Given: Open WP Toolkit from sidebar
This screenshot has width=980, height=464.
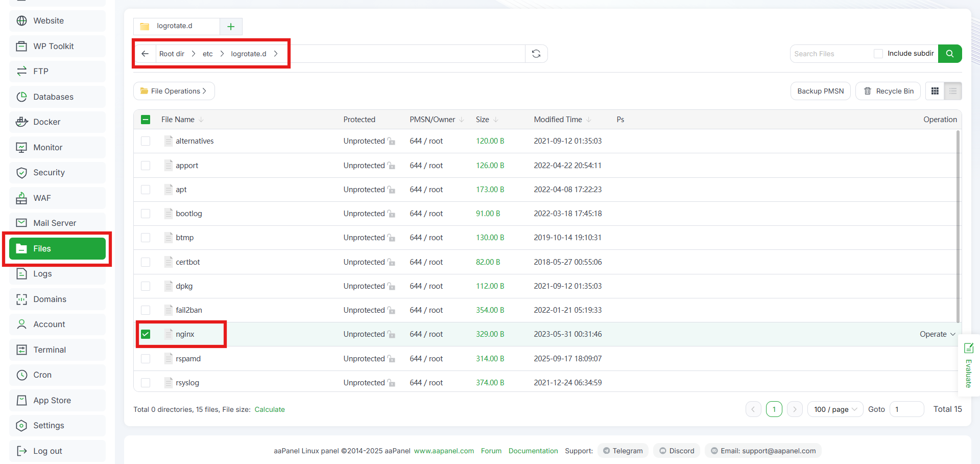Looking at the screenshot, I should (57, 46).
